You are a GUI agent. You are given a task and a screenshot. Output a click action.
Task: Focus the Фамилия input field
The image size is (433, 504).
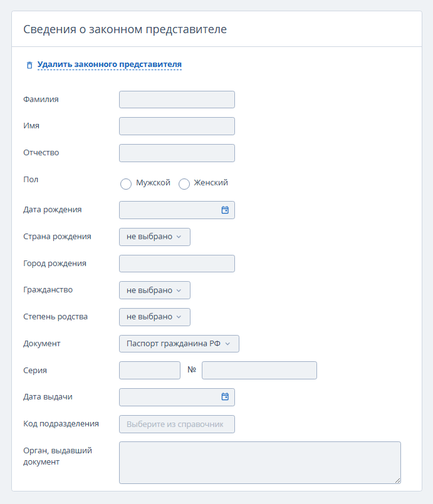[x=177, y=100]
